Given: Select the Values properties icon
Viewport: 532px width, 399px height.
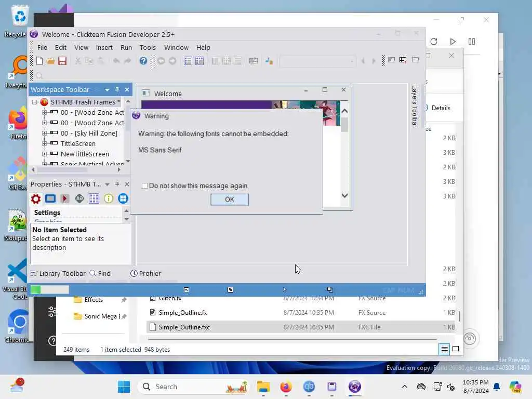Looking at the screenshot, I should click(x=79, y=198).
